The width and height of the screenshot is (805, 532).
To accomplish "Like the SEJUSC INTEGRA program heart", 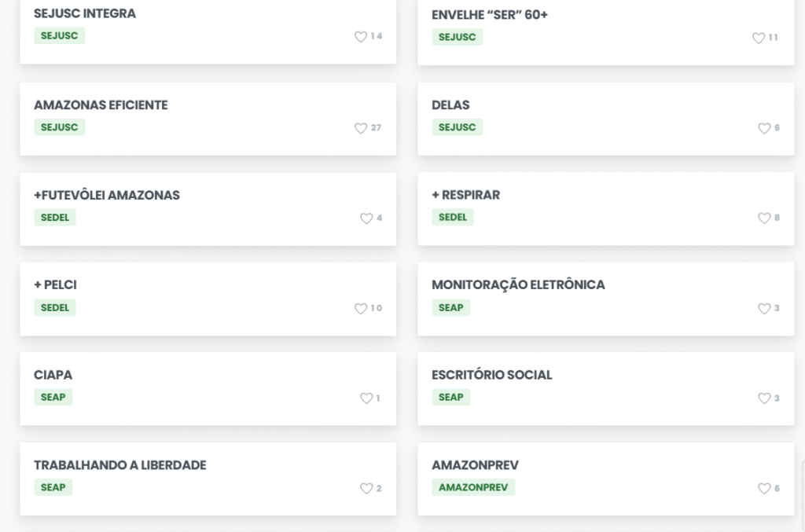I will [x=361, y=36].
